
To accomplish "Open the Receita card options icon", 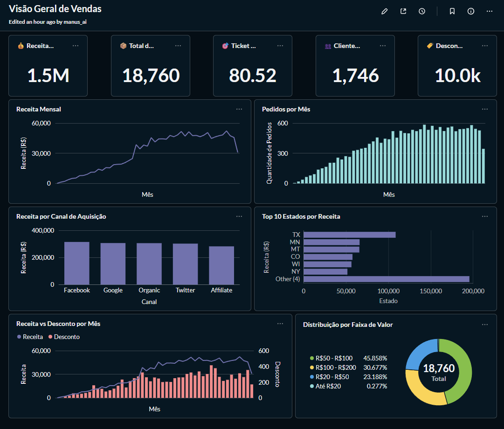I will (x=76, y=46).
